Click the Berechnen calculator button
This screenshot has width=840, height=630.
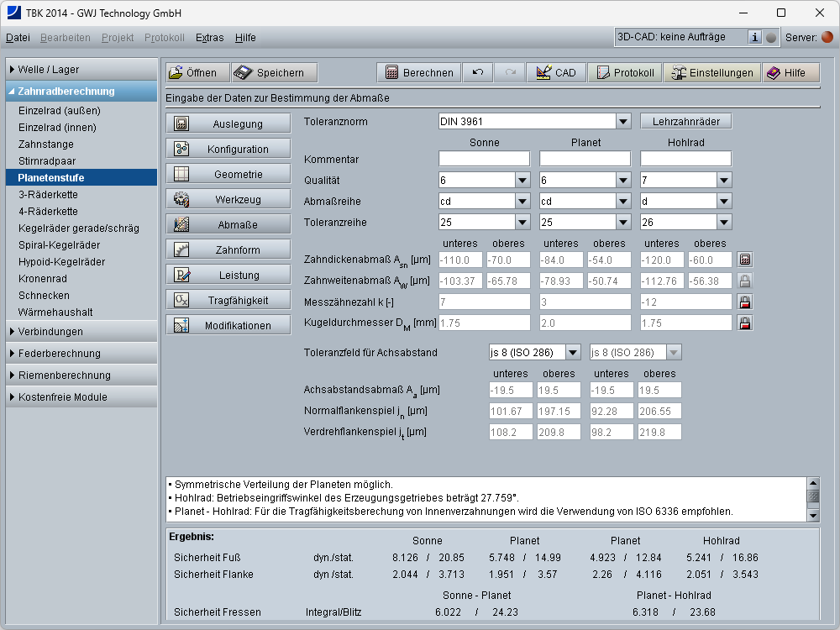click(418, 73)
